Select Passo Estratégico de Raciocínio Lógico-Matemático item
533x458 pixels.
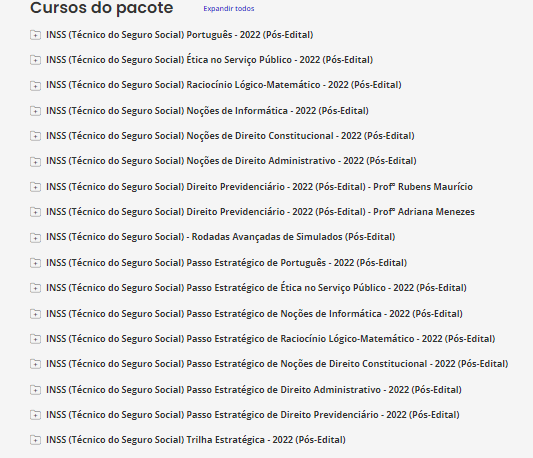pyautogui.click(x=271, y=339)
